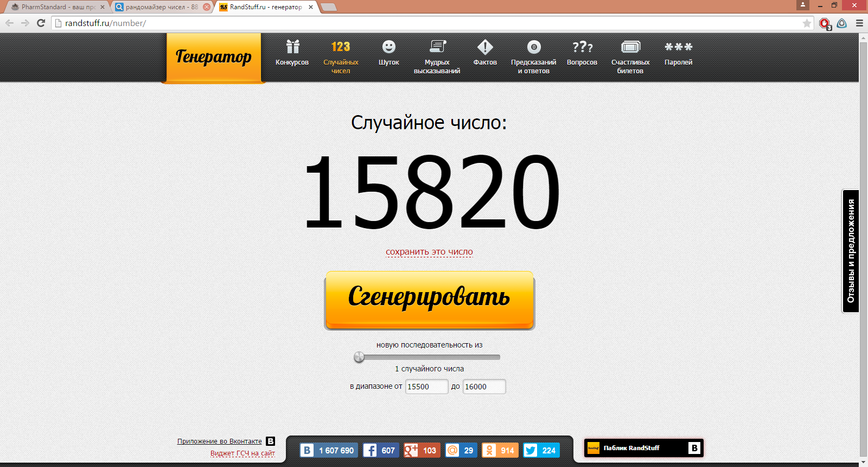Open the Паролей password generator
This screenshot has height=467, width=868.
click(678, 53)
